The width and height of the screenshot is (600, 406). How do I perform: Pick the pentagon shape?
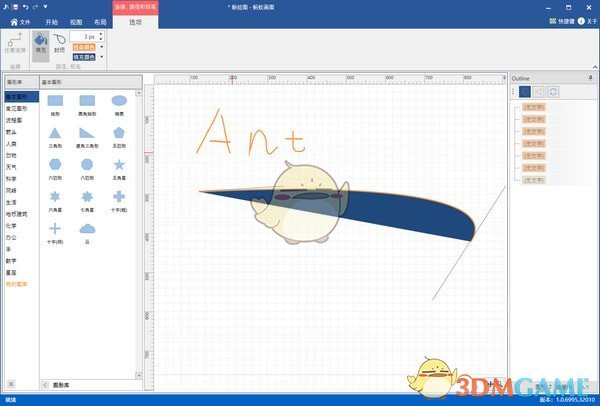coord(119,133)
